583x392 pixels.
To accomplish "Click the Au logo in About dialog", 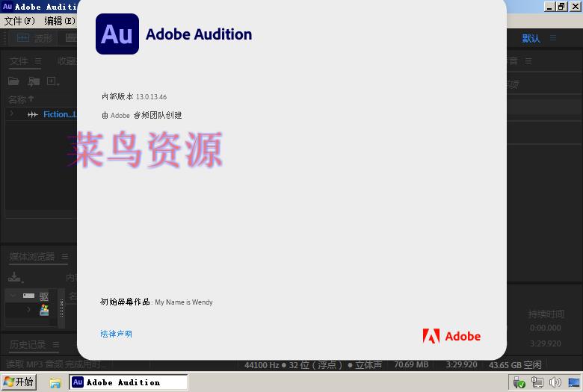I will pyautogui.click(x=117, y=34).
